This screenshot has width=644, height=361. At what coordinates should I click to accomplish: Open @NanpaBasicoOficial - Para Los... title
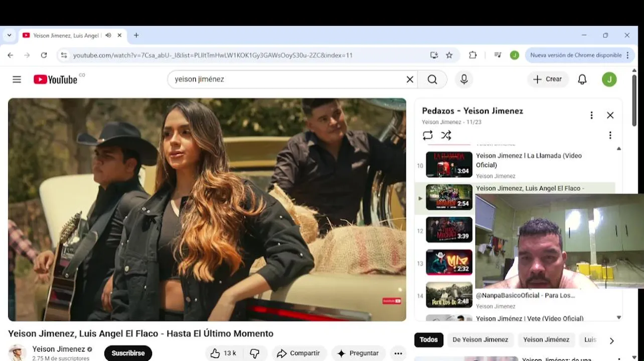click(525, 295)
